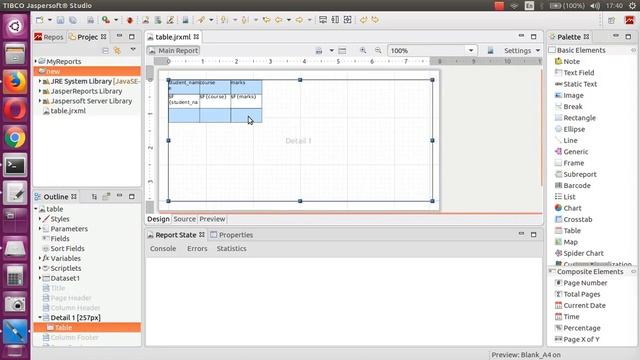Zoom in on the report designer

point(363,50)
